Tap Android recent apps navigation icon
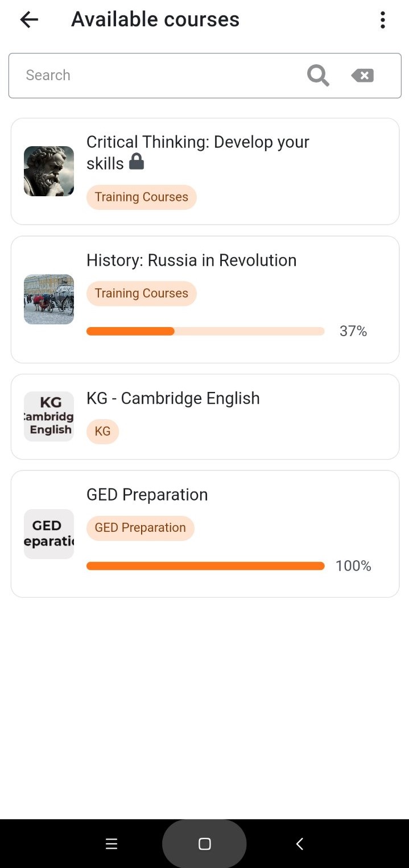The image size is (409, 868). pyautogui.click(x=111, y=844)
